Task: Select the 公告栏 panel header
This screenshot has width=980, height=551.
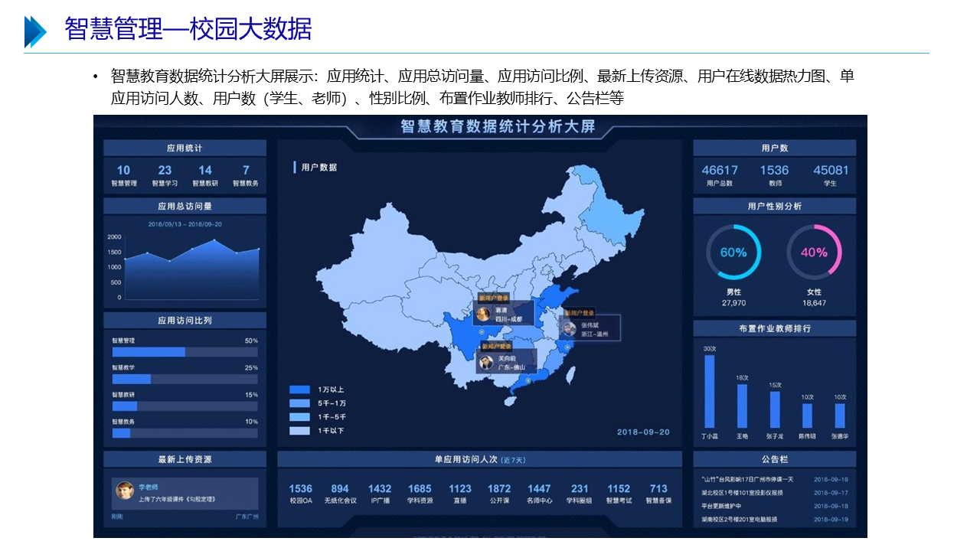Action: click(x=774, y=459)
